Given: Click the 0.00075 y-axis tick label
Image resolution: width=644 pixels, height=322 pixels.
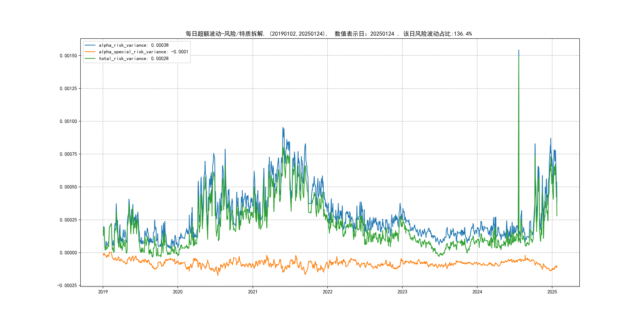Looking at the screenshot, I should pos(68,154).
